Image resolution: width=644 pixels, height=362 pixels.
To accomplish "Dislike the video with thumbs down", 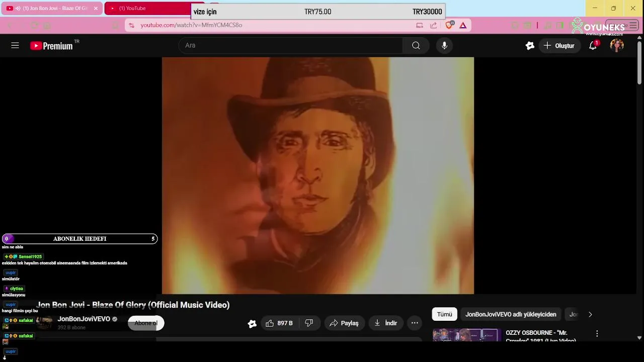I will coord(309,323).
